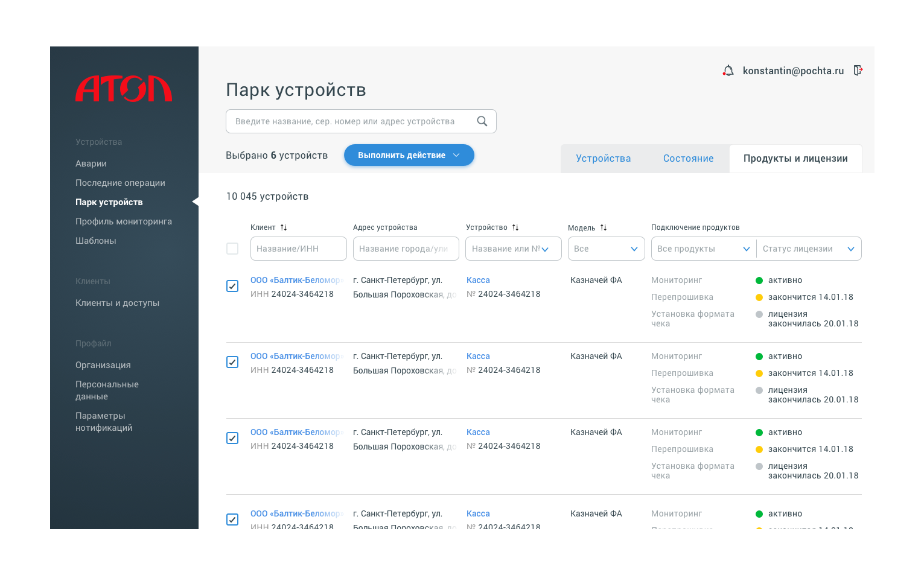Click second row № 24024-3464218 device number

503,370
